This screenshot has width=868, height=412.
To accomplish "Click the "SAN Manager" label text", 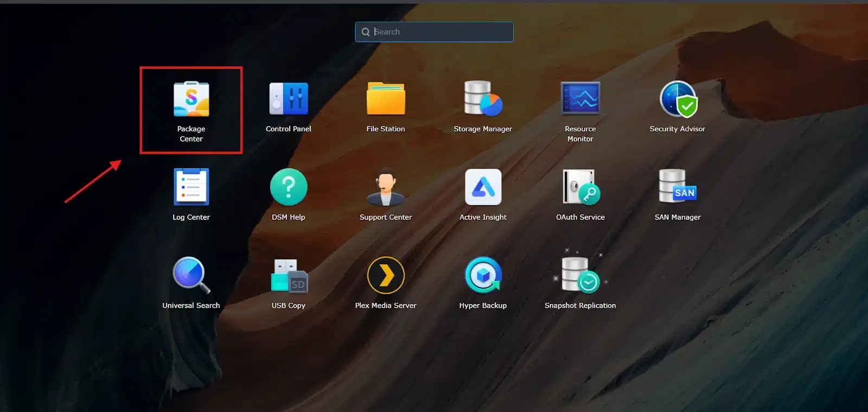I will pos(678,217).
